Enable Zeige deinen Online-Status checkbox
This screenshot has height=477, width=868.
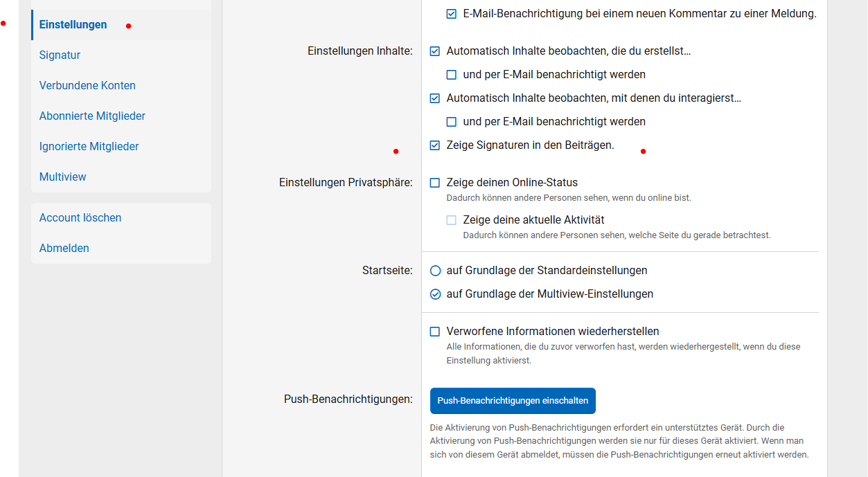pos(435,183)
